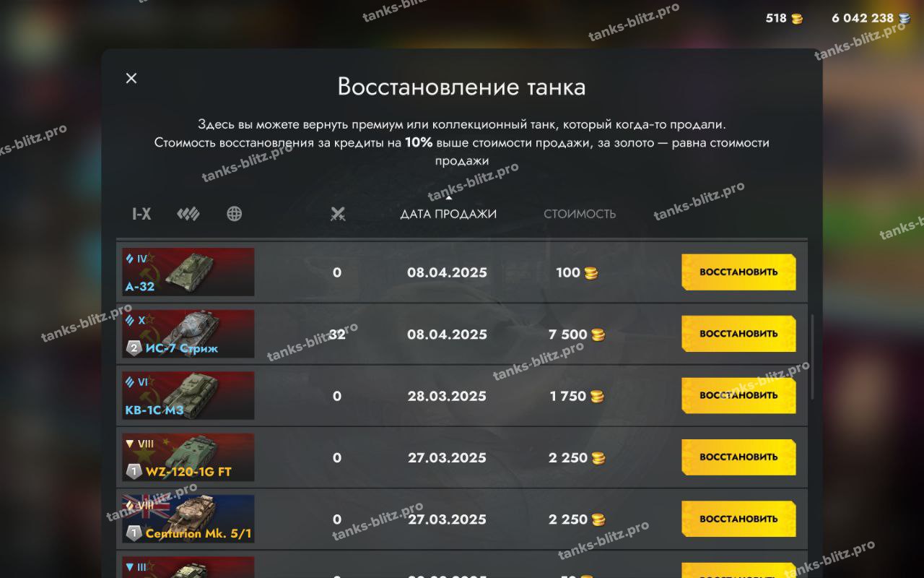Screen dimensions: 924x578
Task: Select the ИС-7 Стриж tank thumbnail
Action: 188,334
